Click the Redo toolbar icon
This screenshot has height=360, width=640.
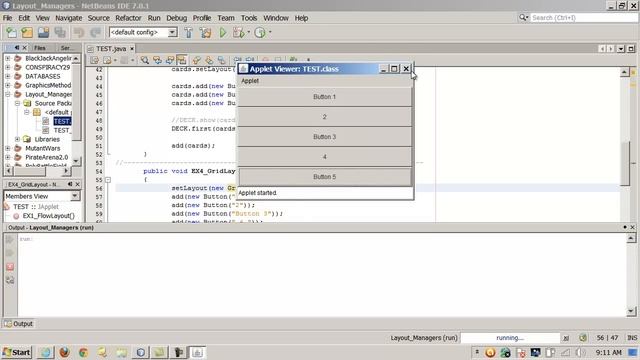[x=95, y=32]
